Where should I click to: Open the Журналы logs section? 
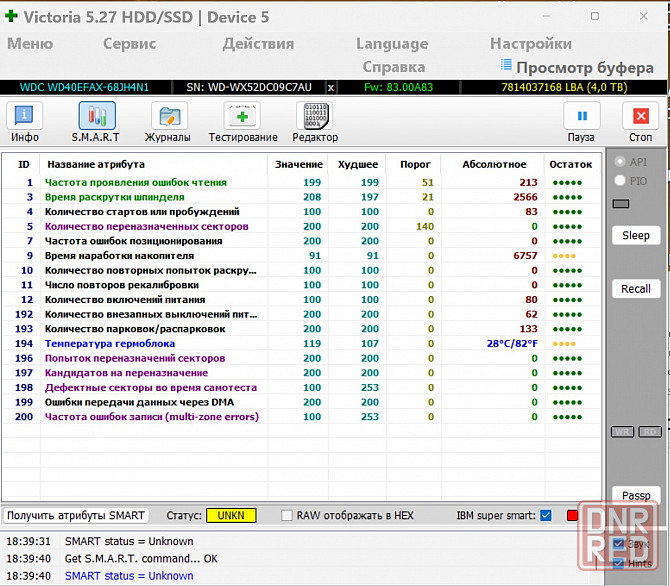pos(168,123)
